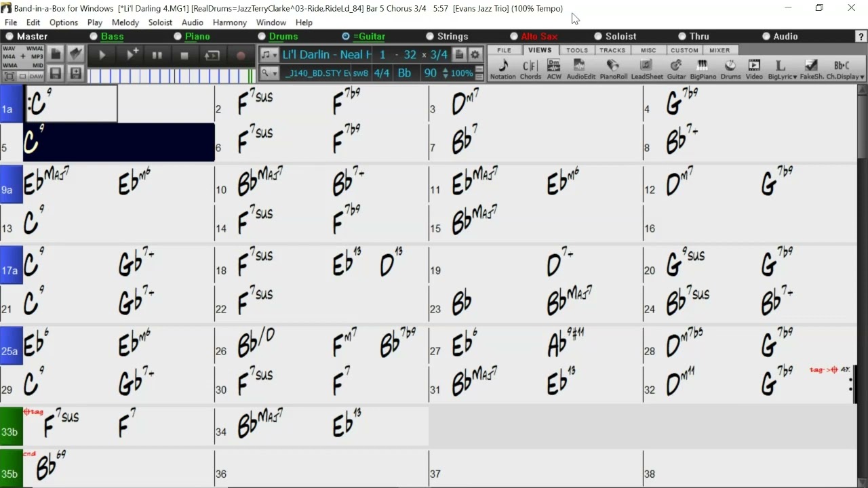
Task: Switch to the CUSTOM toolbar tab
Action: click(684, 50)
